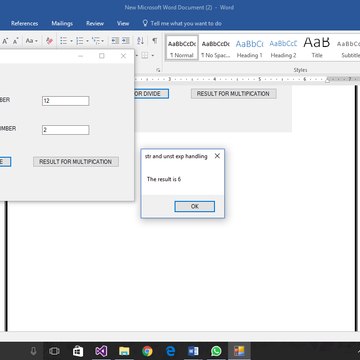
Task: Click Clear All Formatting eraser icon
Action: click(49, 41)
